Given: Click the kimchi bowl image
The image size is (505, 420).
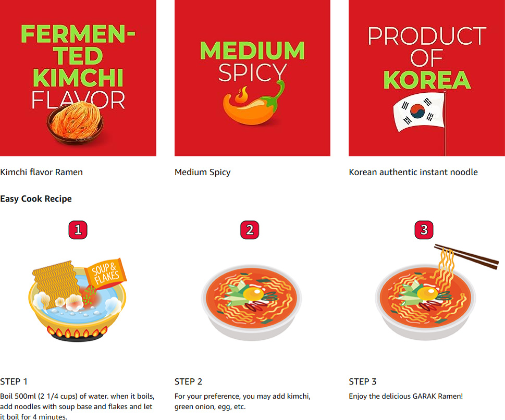Looking at the screenshot, I should tap(76, 122).
